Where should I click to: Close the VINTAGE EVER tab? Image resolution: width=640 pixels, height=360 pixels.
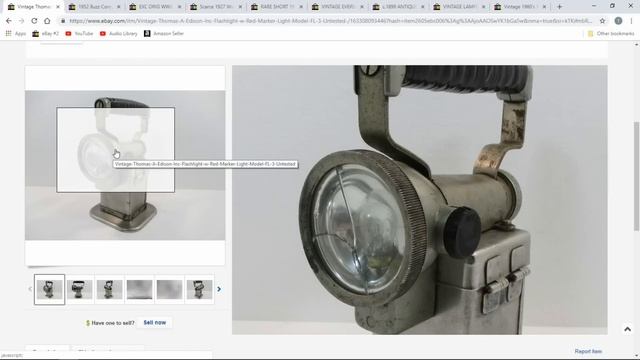[x=362, y=7]
